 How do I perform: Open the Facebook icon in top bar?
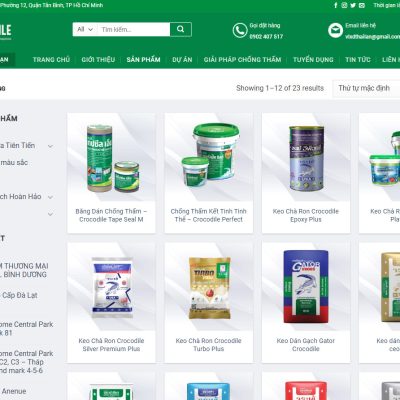pyautogui.click(x=336, y=5)
